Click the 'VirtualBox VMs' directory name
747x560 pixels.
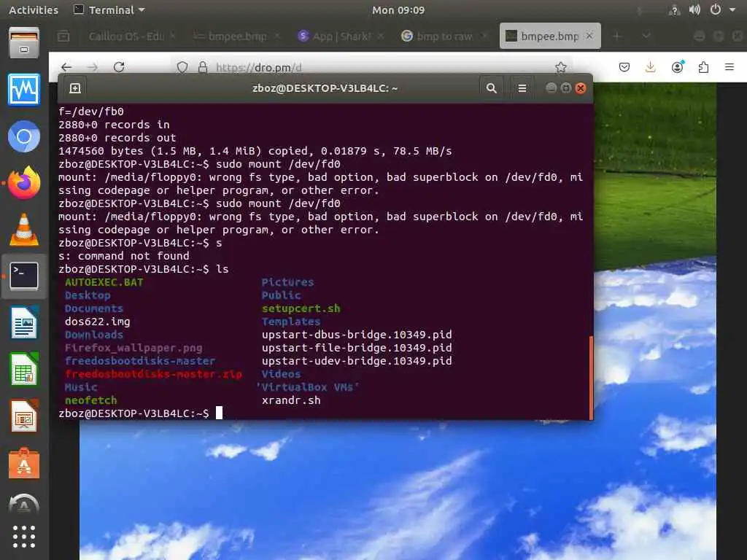[x=307, y=387]
